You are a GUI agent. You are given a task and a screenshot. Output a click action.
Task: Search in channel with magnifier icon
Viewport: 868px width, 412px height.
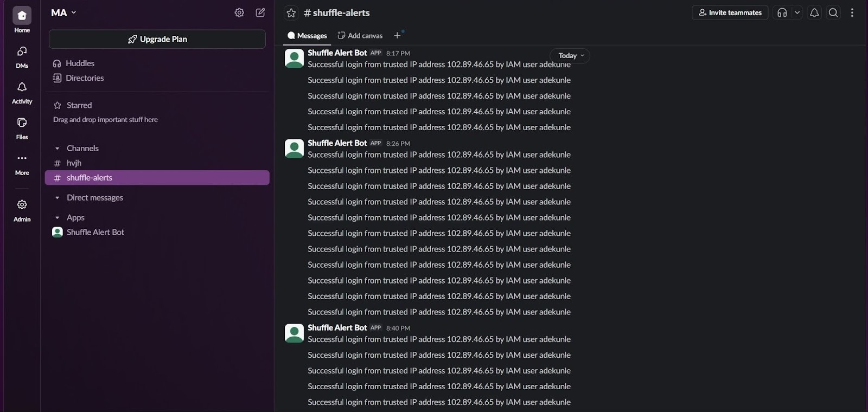(x=833, y=12)
